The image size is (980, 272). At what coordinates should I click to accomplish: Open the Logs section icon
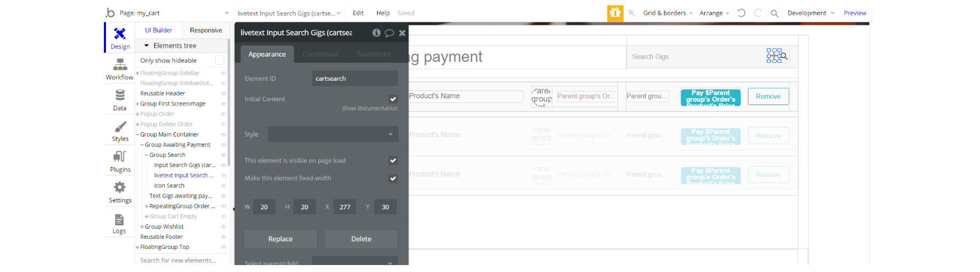point(119,220)
